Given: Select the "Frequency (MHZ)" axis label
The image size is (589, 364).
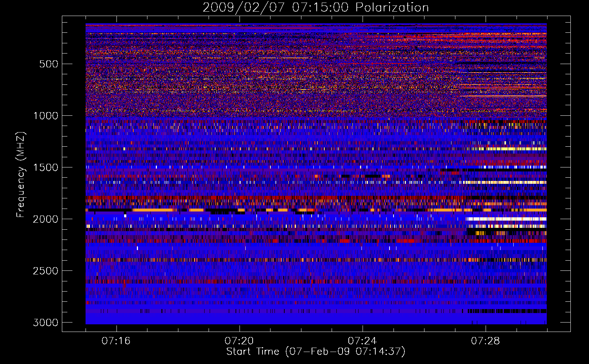Looking at the screenshot, I should (x=21, y=175).
